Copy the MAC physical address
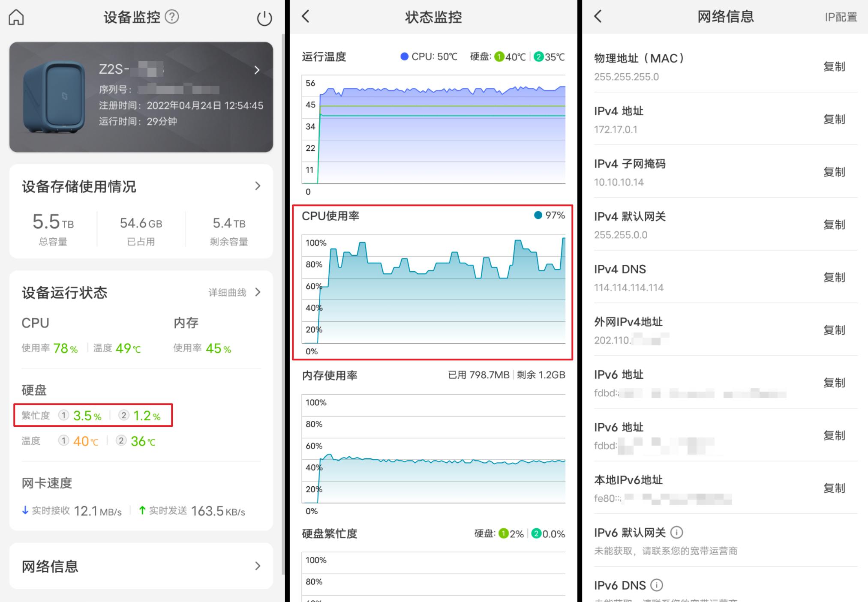 [x=834, y=67]
